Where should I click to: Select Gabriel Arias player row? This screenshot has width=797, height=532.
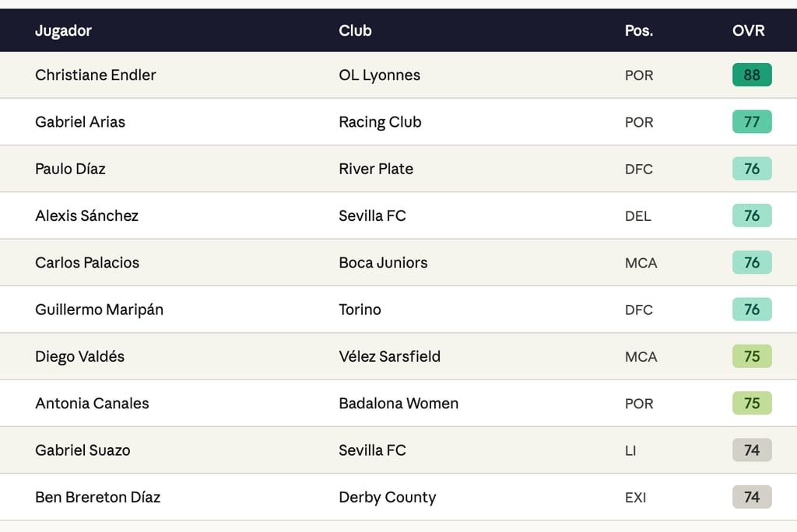pos(80,122)
